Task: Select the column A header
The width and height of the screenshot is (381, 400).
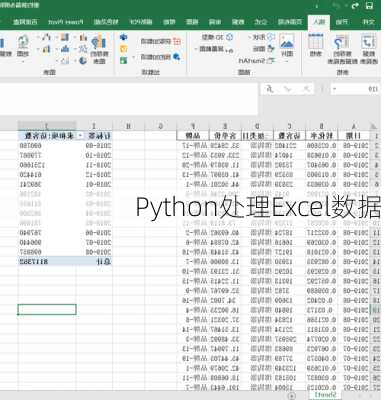Action: (x=354, y=126)
